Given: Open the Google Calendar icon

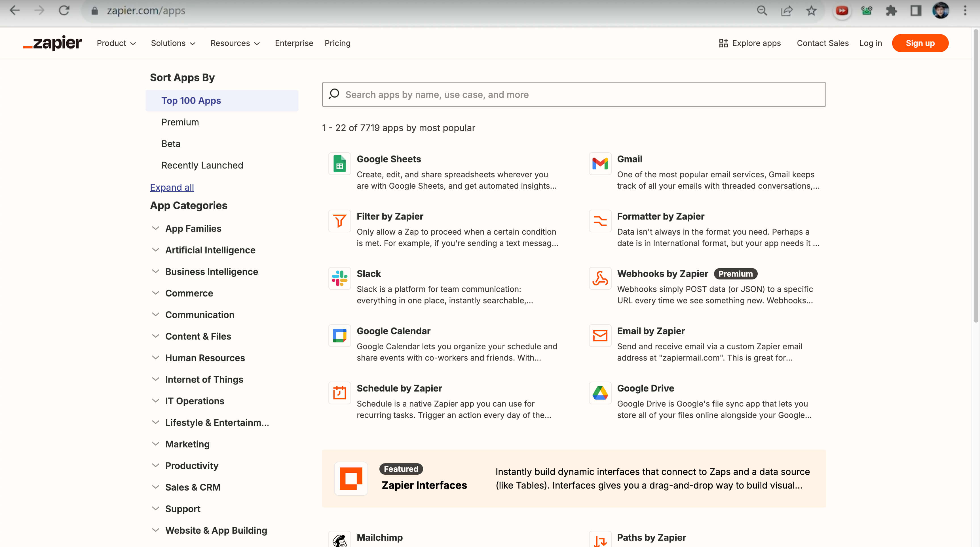Looking at the screenshot, I should pos(339,336).
